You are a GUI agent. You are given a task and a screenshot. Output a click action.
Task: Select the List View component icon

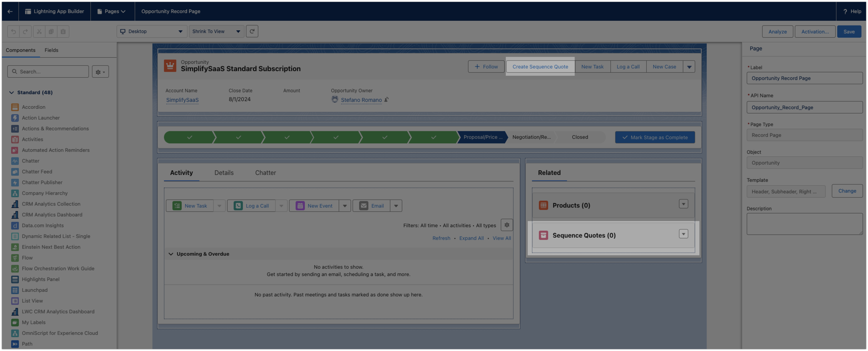(x=15, y=301)
